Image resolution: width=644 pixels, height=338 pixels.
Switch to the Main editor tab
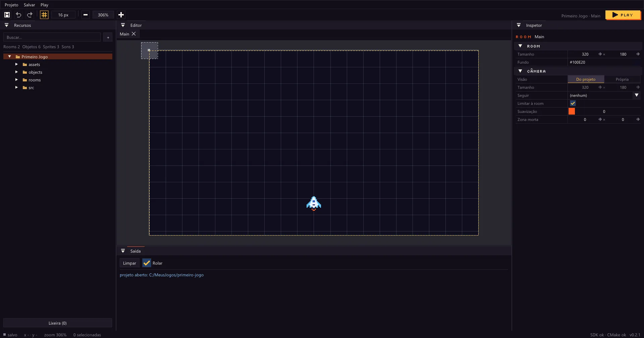click(x=124, y=34)
